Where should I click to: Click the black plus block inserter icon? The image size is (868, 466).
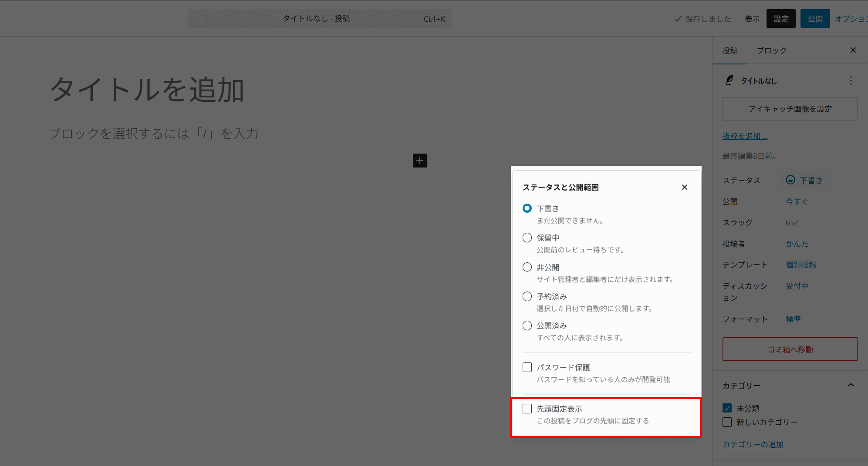point(420,161)
